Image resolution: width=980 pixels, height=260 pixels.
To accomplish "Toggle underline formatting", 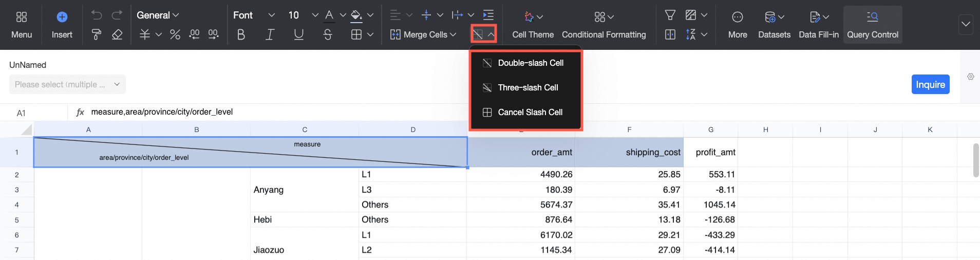I will tap(298, 34).
